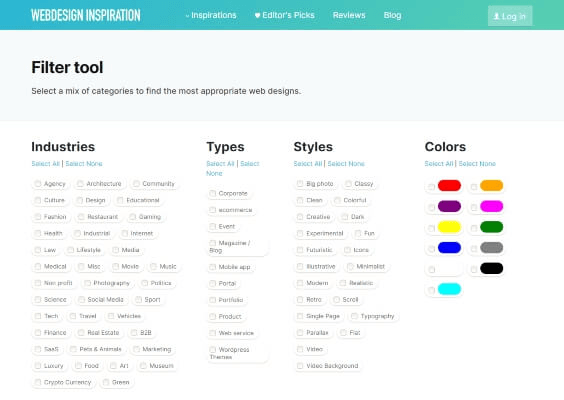Check the Mobile app checkbox
Screen dimensions: 564x400
(x=213, y=267)
